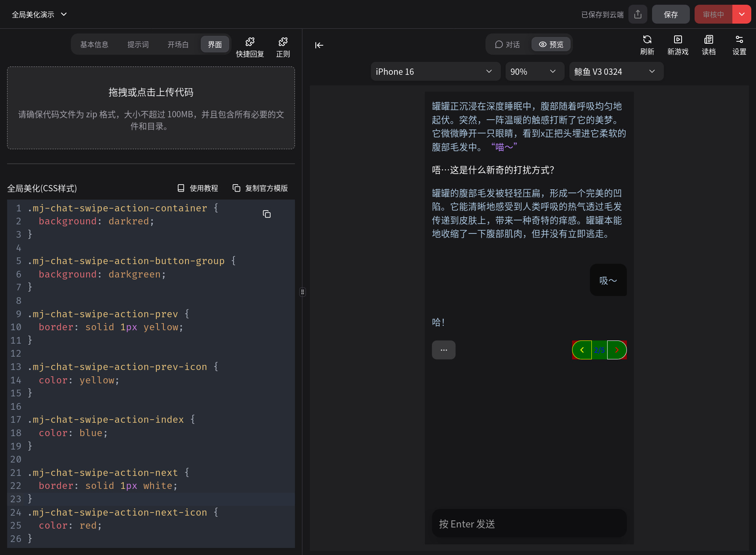
Task: Switch to 预览 preview mode
Action: (x=551, y=44)
